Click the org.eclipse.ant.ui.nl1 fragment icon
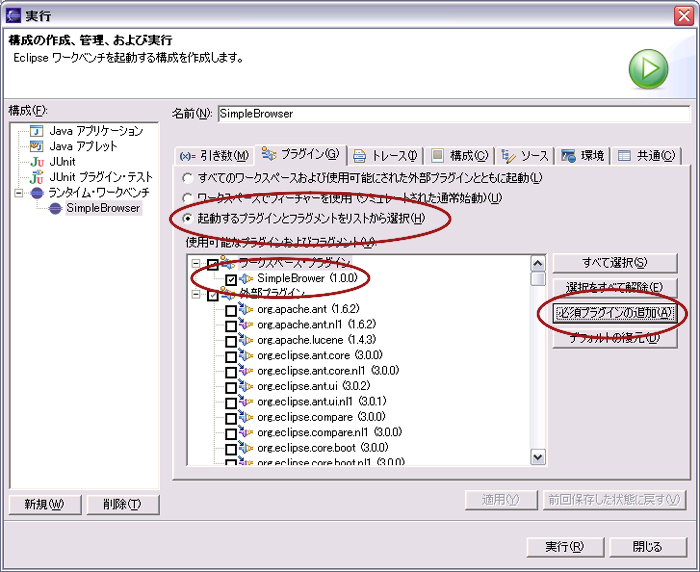The width and height of the screenshot is (700, 572). tap(246, 401)
